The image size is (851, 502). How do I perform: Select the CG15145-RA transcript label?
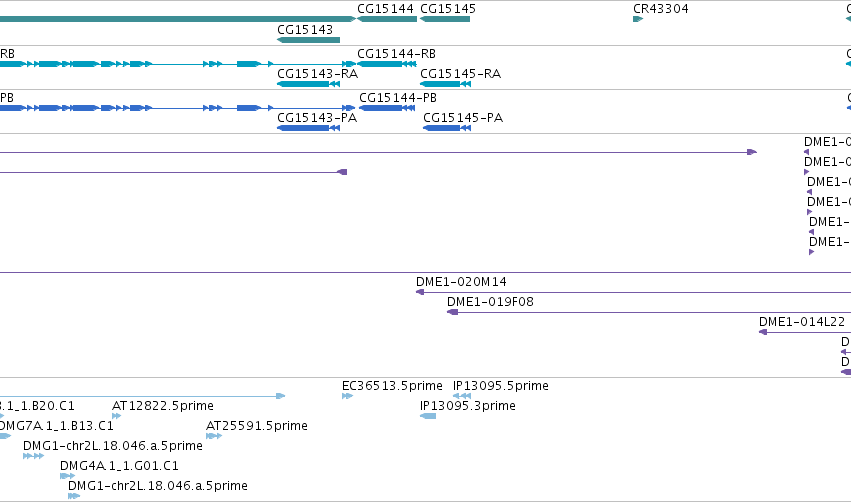460,74
